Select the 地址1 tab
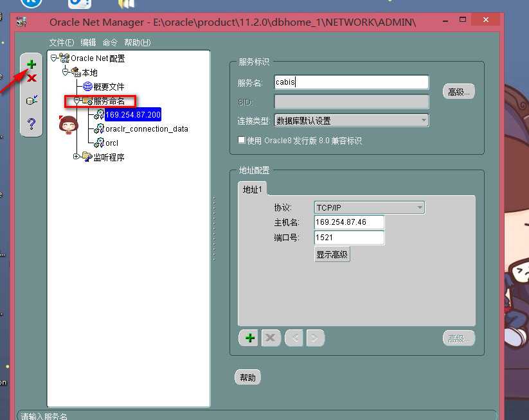Screen dimensions: 529x420 tap(253, 189)
